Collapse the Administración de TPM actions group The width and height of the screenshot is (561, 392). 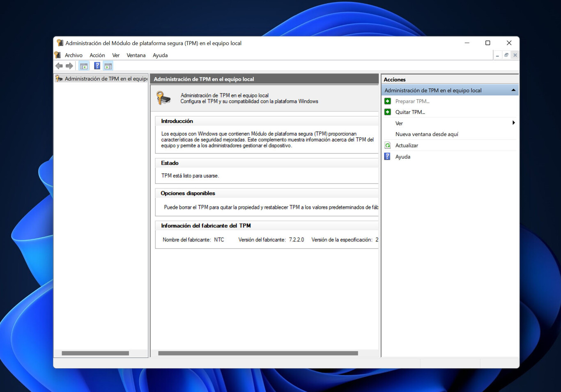tap(513, 89)
